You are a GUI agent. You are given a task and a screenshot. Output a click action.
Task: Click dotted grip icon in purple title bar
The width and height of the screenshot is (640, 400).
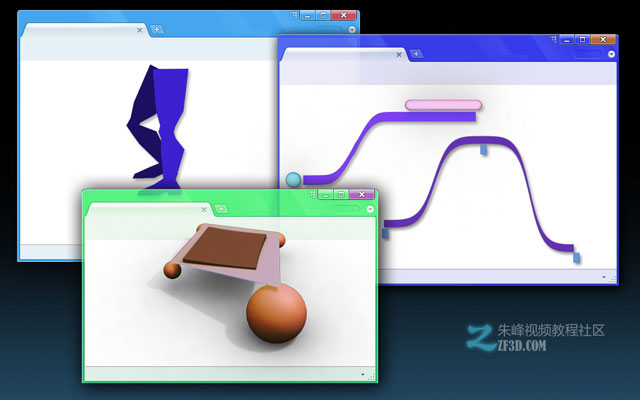coord(553,39)
